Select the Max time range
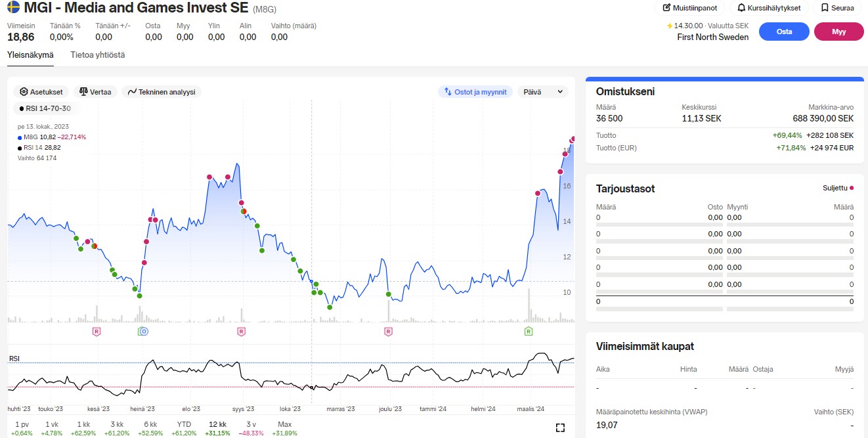Screen dimensions: 868x438 click(284, 428)
